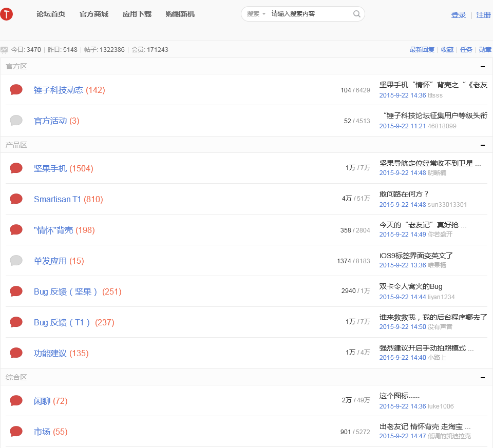Image resolution: width=493 pixels, height=448 pixels.
Task: Open the post iOS9标签界面变英文了
Action: tap(416, 256)
